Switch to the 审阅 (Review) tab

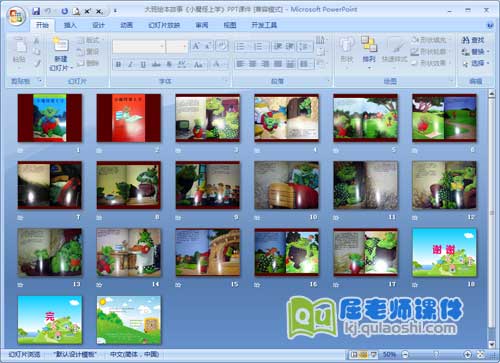pos(202,25)
